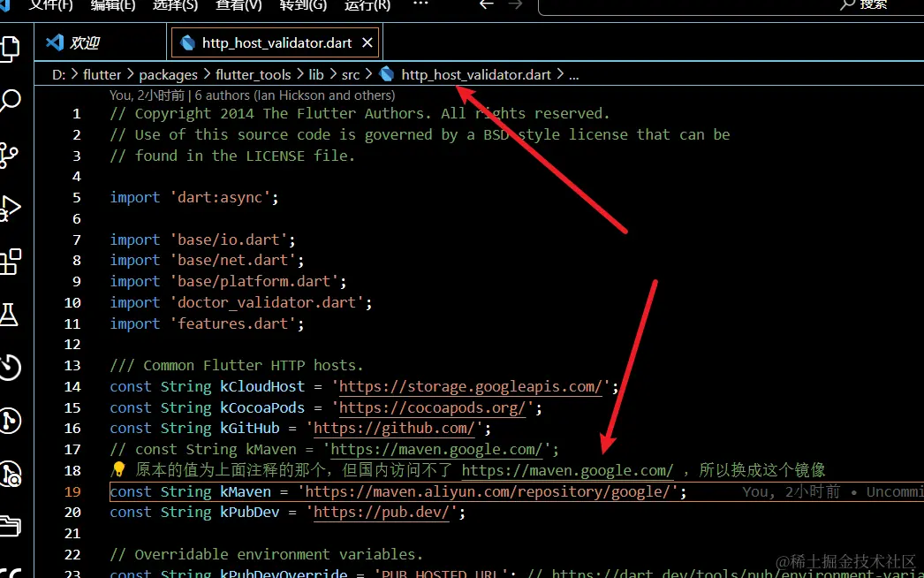Click the VS Code icon on 欢迎 tab
Viewport: 924px width, 578px height.
click(x=55, y=42)
